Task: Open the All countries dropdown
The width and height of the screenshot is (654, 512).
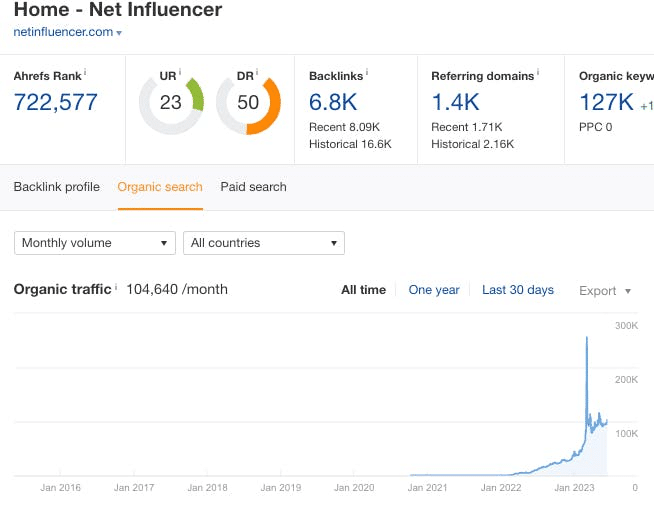Action: click(x=264, y=243)
